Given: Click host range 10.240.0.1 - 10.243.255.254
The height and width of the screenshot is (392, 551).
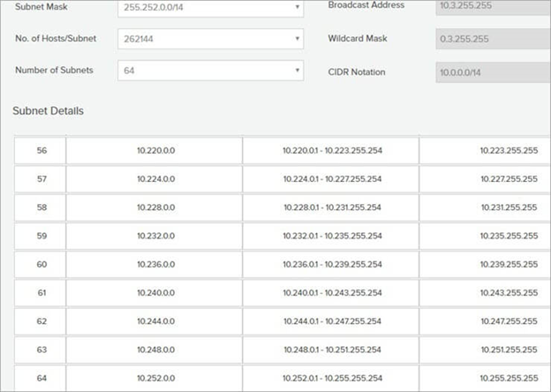Looking at the screenshot, I should pyautogui.click(x=332, y=292).
